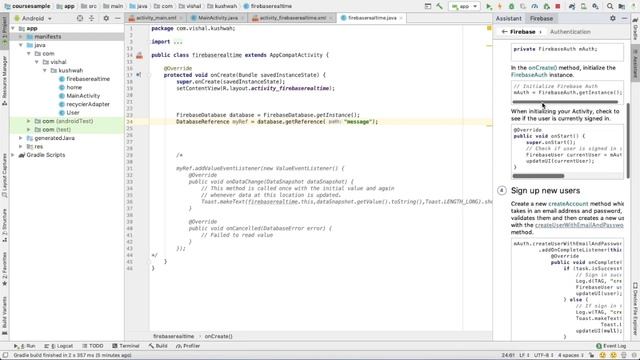
Task: Select the firebaserealtime.java tab
Action: [x=371, y=18]
